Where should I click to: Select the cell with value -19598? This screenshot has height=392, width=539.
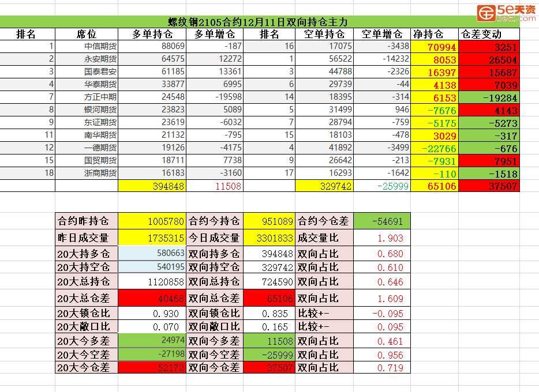coord(215,97)
